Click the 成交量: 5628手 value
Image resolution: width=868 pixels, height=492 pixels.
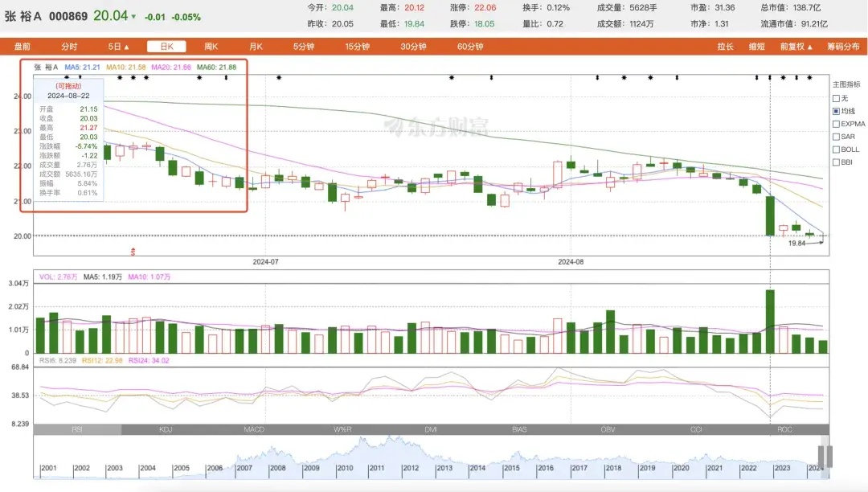pos(627,8)
